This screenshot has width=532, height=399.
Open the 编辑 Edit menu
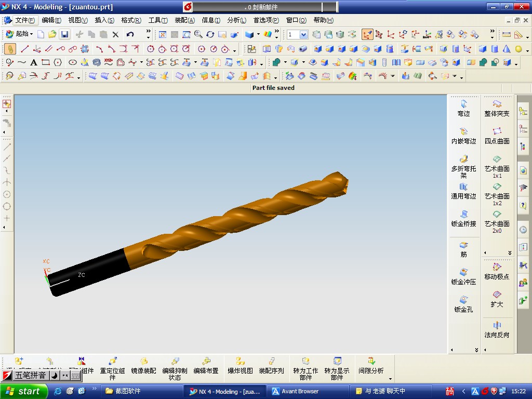(x=51, y=20)
